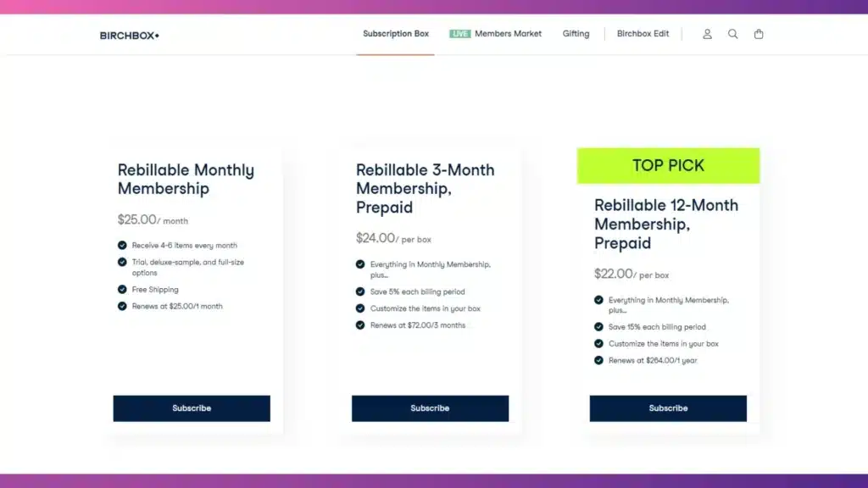Click the Rebillable 12-Month Membership heading
This screenshot has height=488, width=868.
[x=666, y=224]
